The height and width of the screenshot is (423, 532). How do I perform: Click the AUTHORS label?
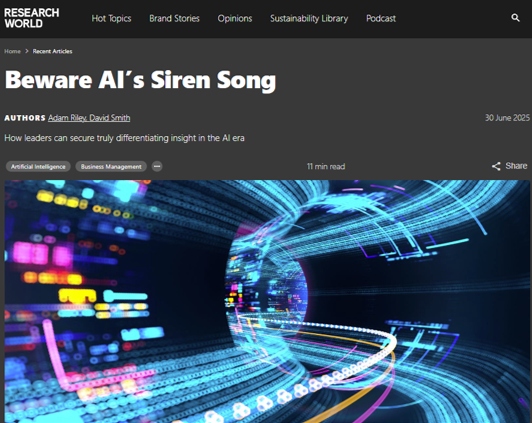click(25, 118)
